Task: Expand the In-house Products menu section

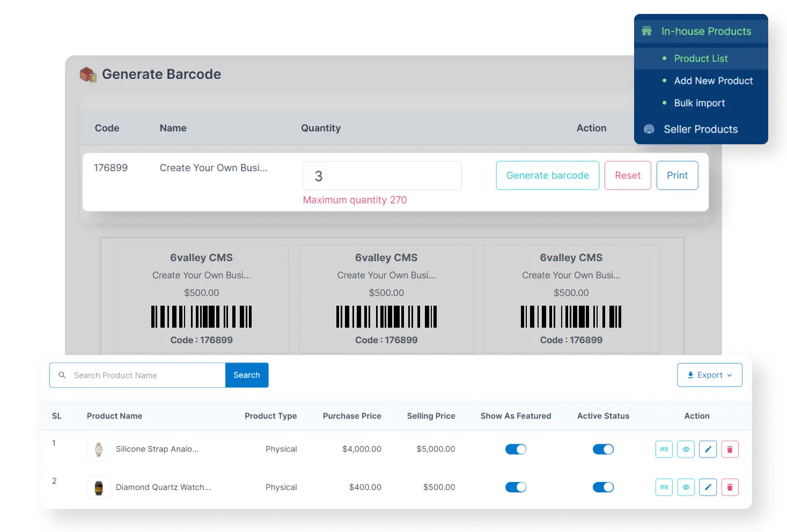Action: [706, 31]
